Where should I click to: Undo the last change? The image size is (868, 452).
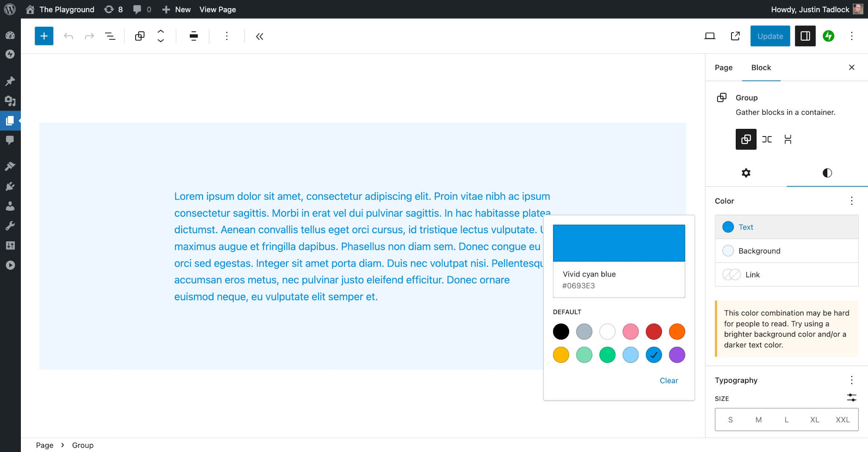click(x=68, y=36)
